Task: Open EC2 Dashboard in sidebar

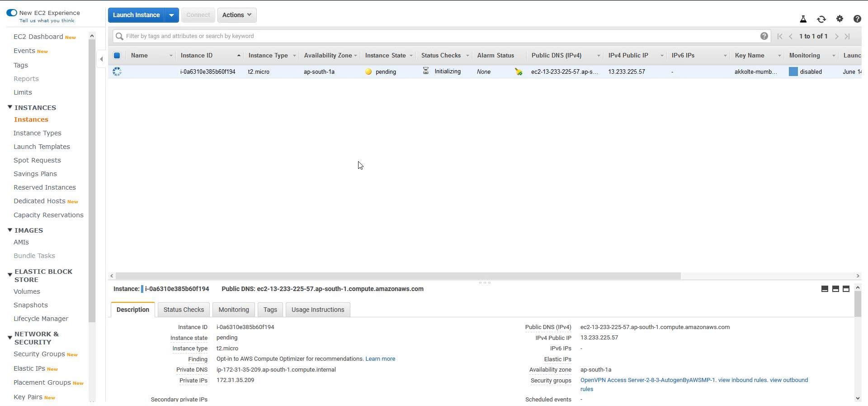Action: [x=38, y=37]
